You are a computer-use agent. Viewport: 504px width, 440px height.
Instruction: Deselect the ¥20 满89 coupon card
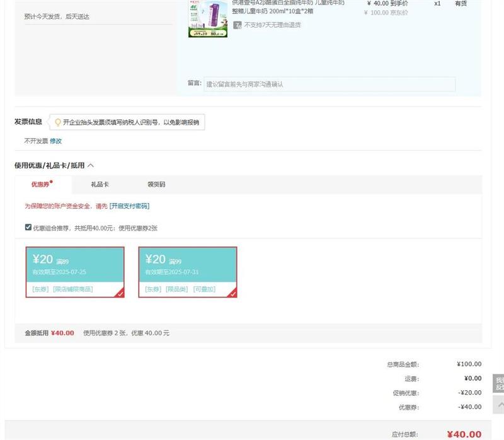(x=75, y=272)
